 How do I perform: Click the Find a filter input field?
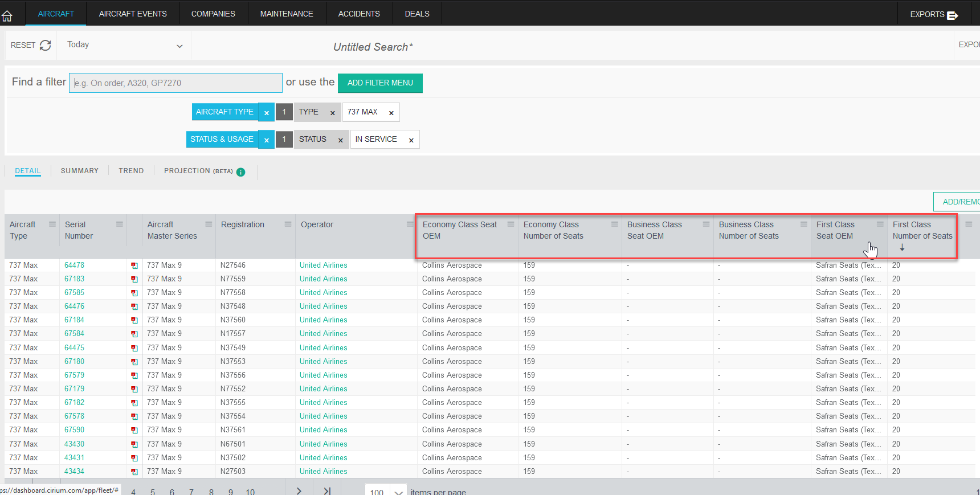[175, 83]
